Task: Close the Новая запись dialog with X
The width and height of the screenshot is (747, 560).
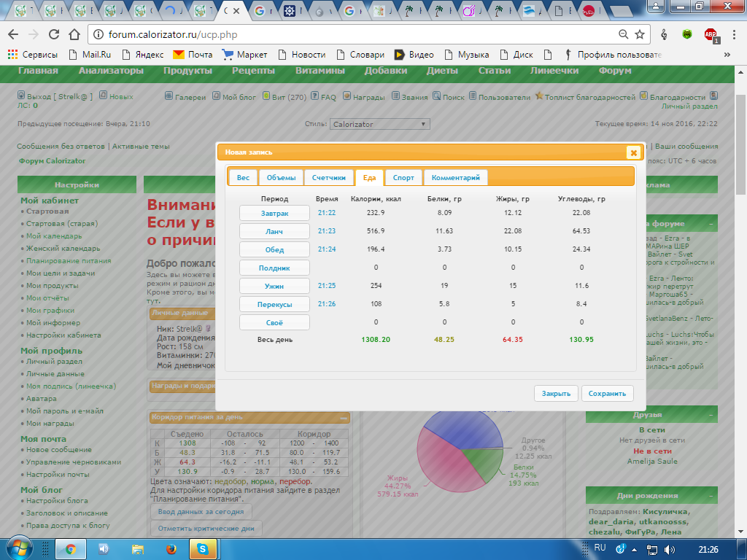Action: pyautogui.click(x=633, y=152)
